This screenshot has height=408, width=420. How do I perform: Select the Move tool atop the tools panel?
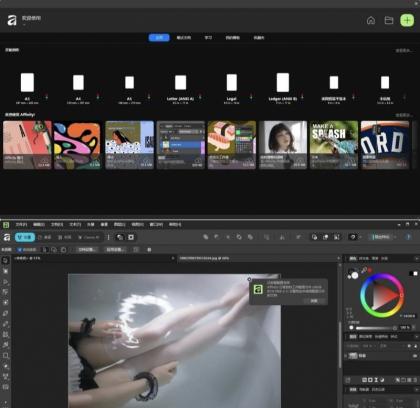point(5,260)
